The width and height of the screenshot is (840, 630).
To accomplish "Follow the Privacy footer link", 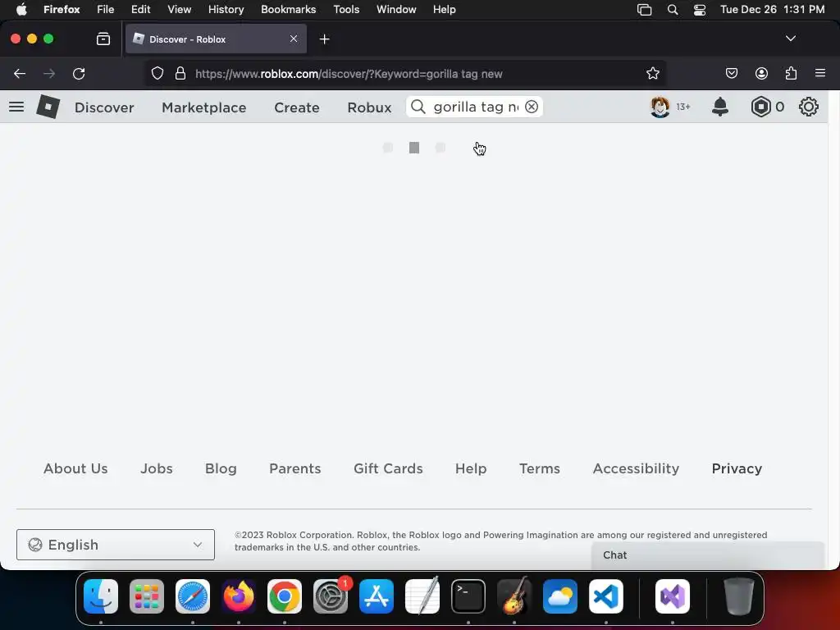I will (737, 468).
